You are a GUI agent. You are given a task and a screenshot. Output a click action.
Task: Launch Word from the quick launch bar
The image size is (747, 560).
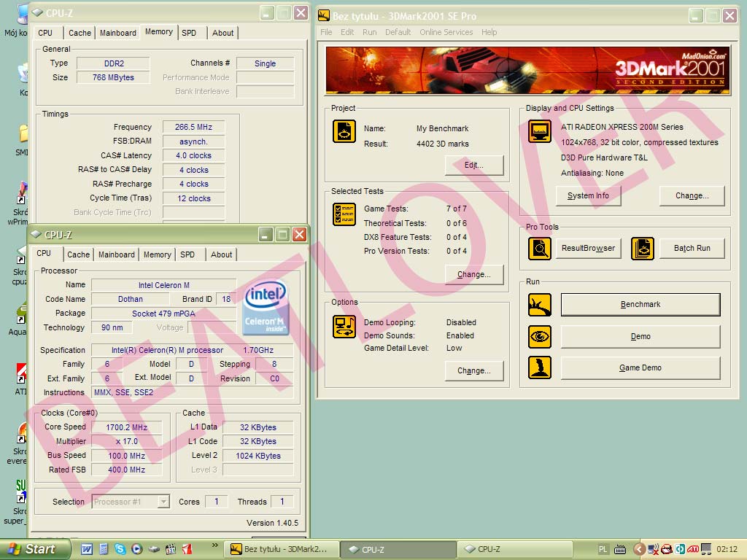[x=86, y=549]
